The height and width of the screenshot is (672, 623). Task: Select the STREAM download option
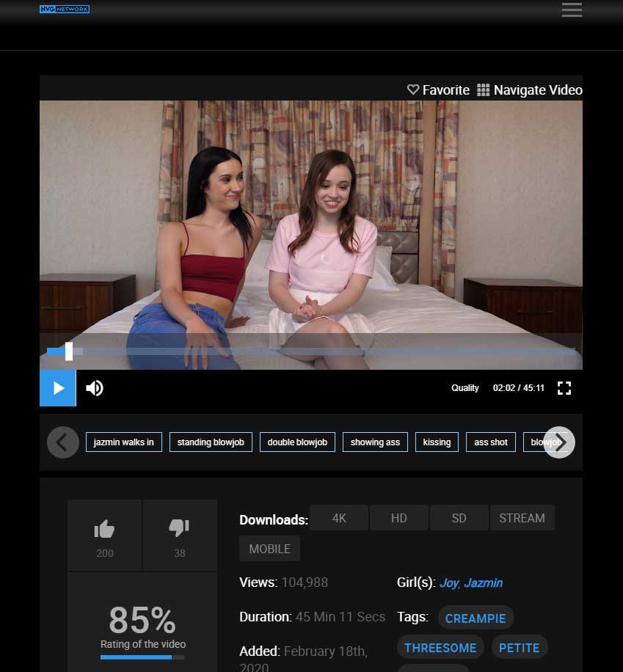[522, 518]
